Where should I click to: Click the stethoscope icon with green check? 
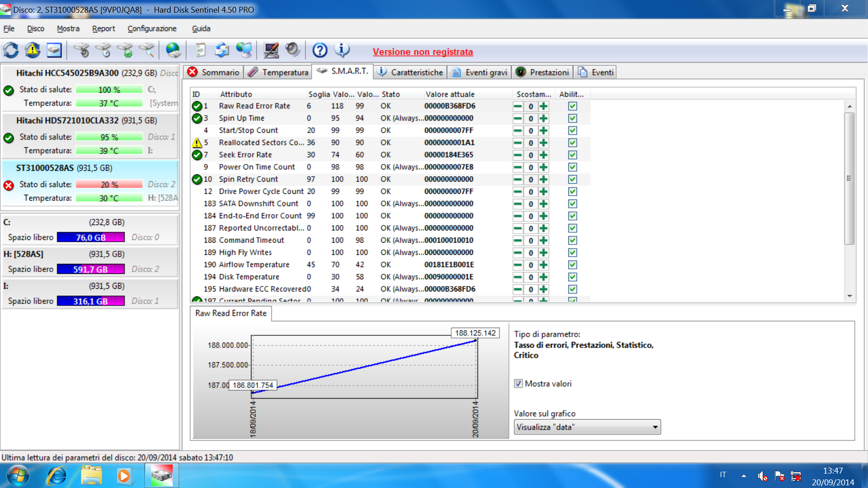pyautogui.click(x=125, y=50)
